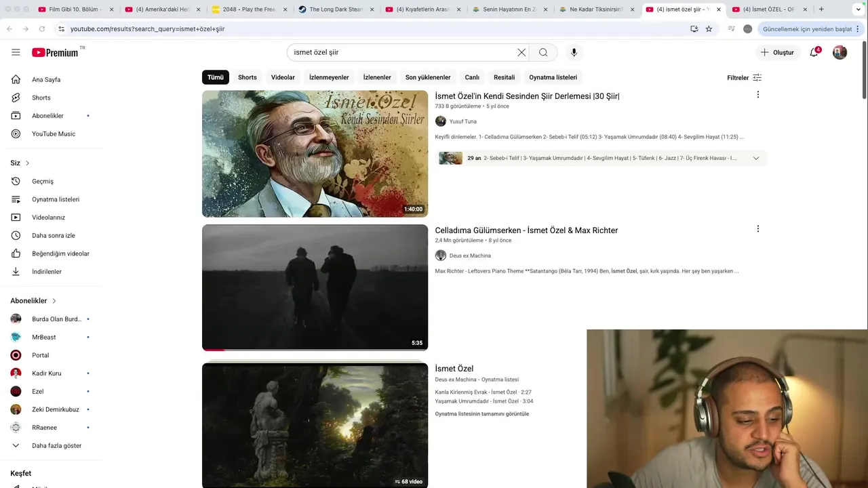The height and width of the screenshot is (488, 868).
Task: Open the İsmet Özel playlist title
Action: [x=454, y=369]
